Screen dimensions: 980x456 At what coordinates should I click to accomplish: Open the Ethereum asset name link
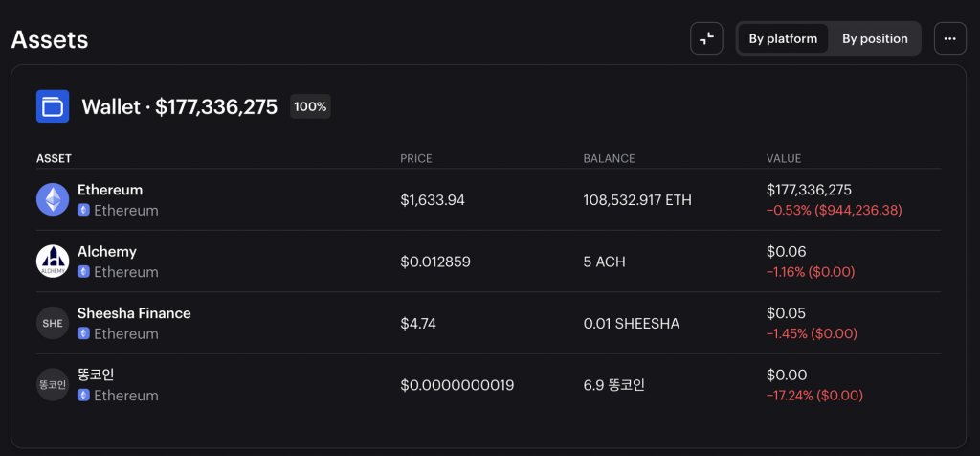[x=110, y=190]
